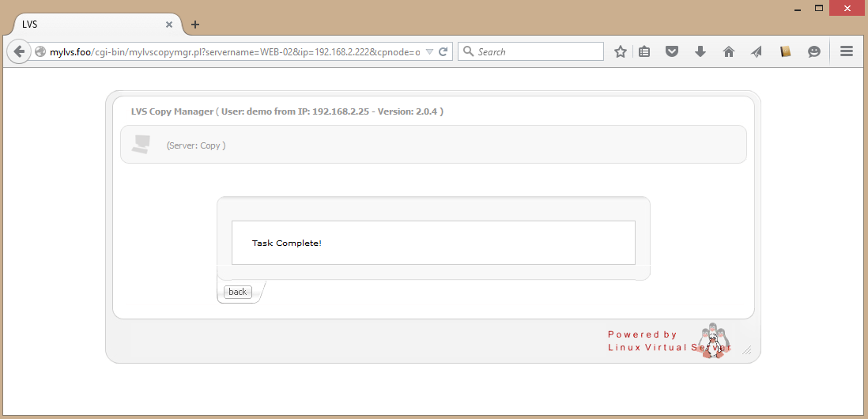Click the Linux Virtual Server penguin logo
This screenshot has width=868, height=419.
pos(713,341)
